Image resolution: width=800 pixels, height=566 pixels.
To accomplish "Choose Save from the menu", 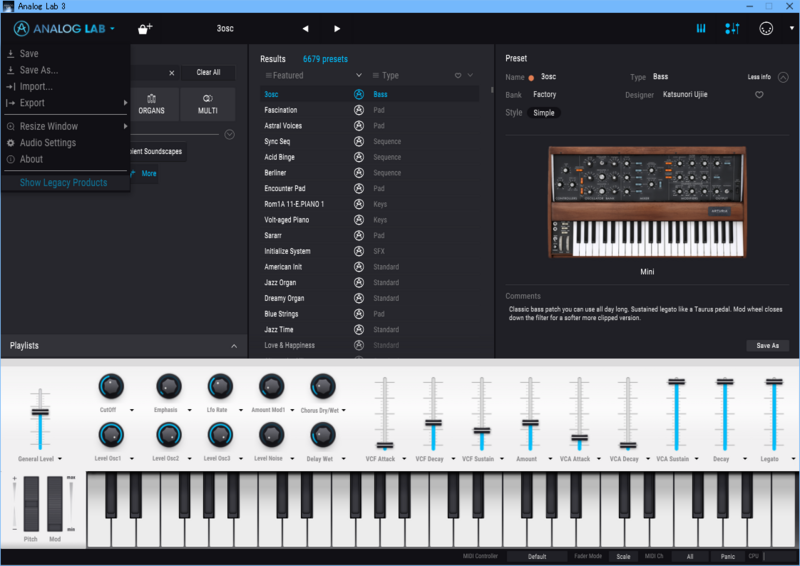I will (29, 54).
